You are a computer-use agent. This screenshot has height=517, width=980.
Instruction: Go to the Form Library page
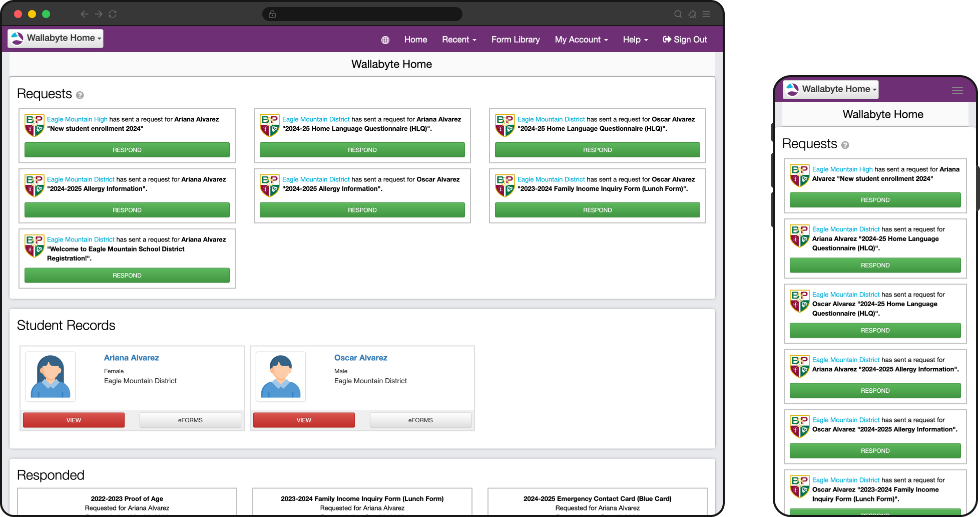(515, 40)
